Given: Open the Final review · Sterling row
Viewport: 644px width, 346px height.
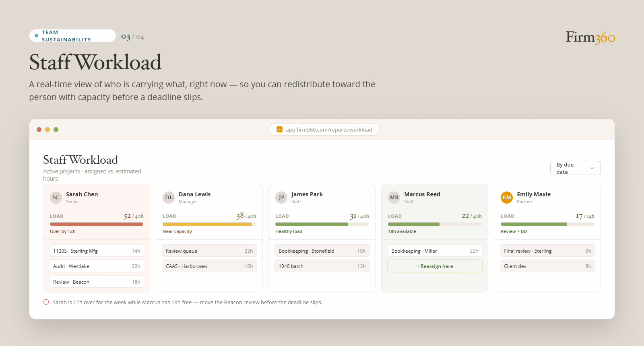Looking at the screenshot, I should tap(547, 251).
